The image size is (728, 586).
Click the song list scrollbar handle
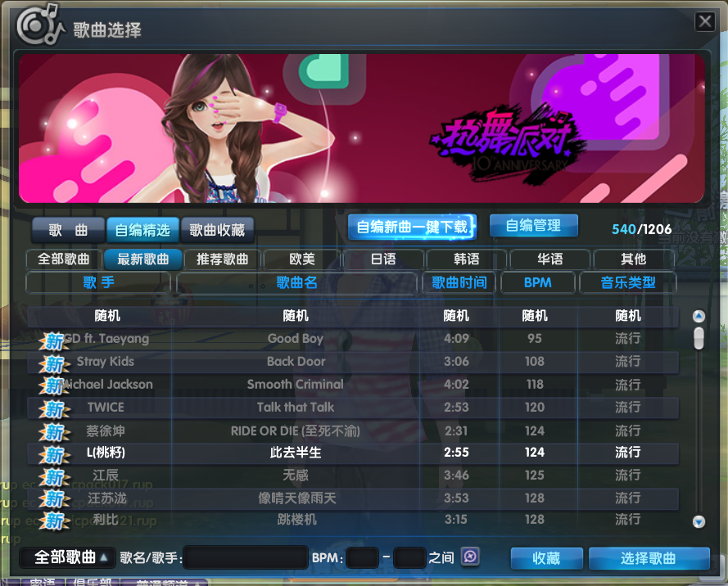coord(699,338)
